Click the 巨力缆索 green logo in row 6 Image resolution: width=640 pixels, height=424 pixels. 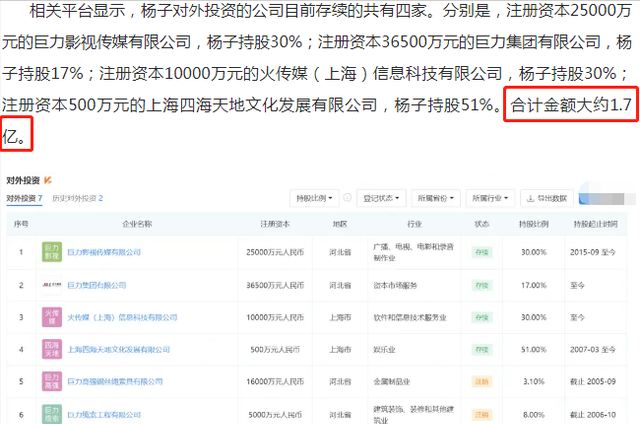pos(52,414)
